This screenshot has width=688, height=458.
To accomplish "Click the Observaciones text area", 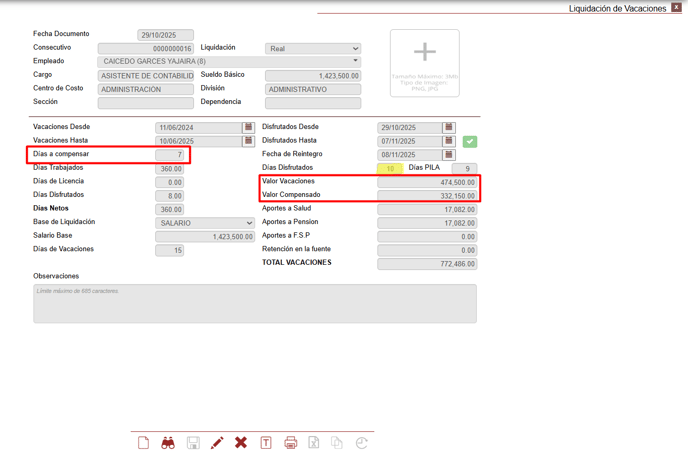I will [x=254, y=303].
